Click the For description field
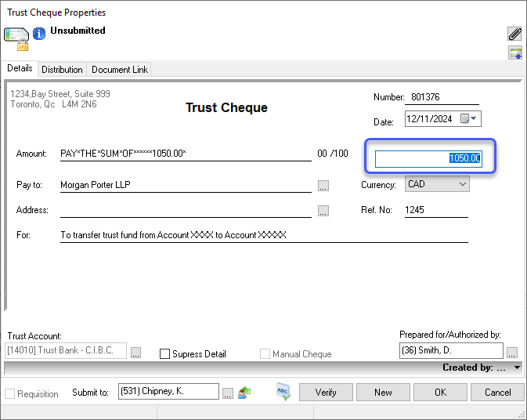 tap(264, 235)
